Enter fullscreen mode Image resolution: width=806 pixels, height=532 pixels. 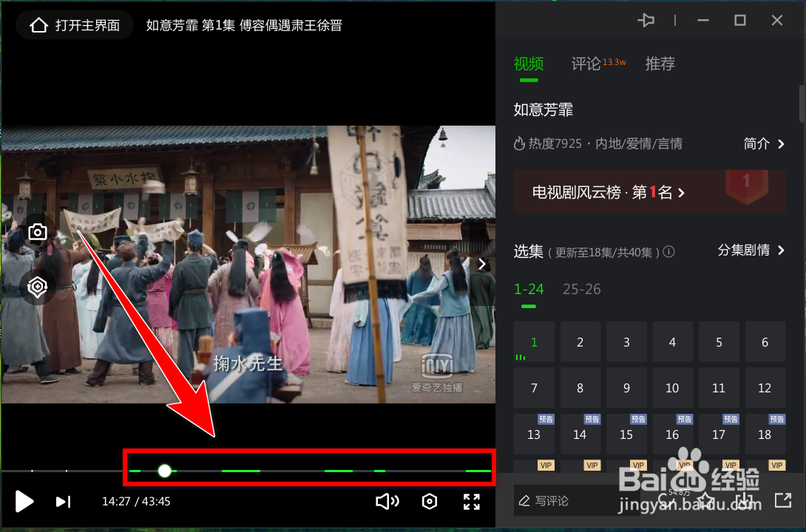(x=471, y=502)
